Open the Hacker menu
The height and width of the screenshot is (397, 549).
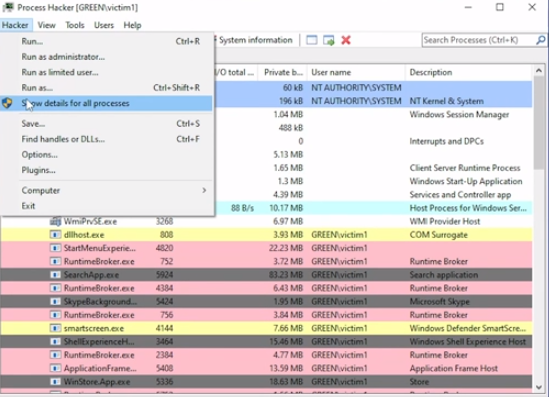tap(15, 25)
